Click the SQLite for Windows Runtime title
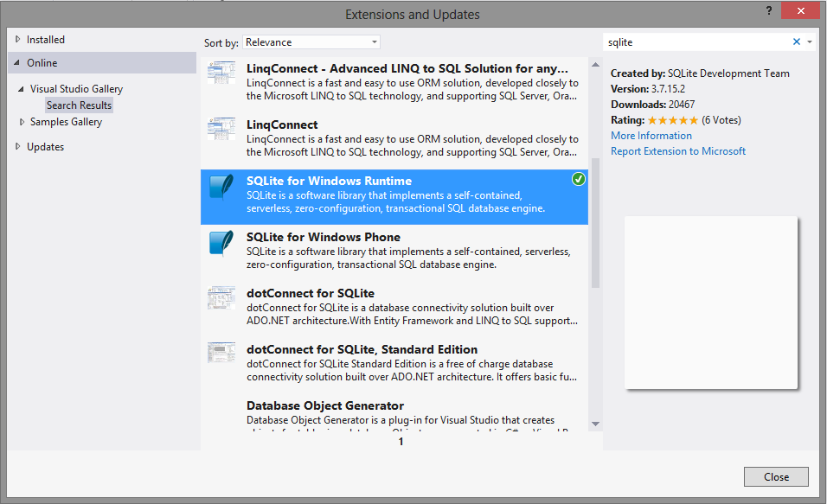This screenshot has width=827, height=504. tap(329, 181)
